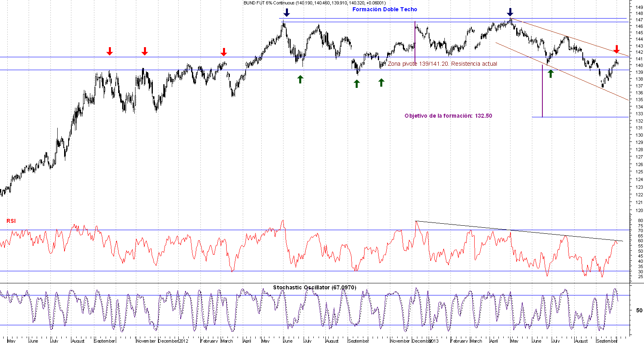Select the red RSI indicator label
This screenshot has width=644, height=343.
[11, 221]
